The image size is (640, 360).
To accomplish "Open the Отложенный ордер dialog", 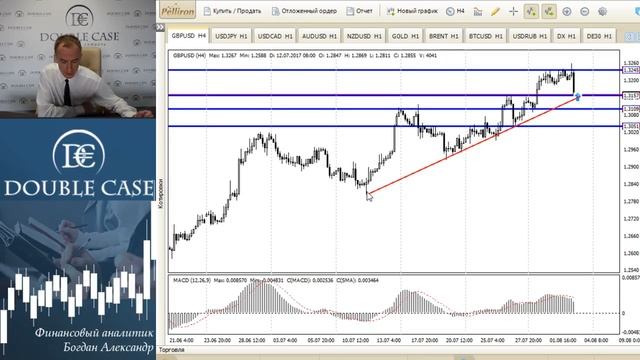I will click(x=304, y=11).
